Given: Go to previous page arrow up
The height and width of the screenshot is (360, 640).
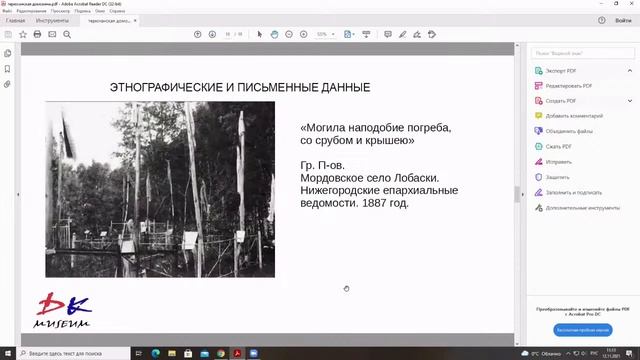Looking at the screenshot, I should click(x=198, y=34).
